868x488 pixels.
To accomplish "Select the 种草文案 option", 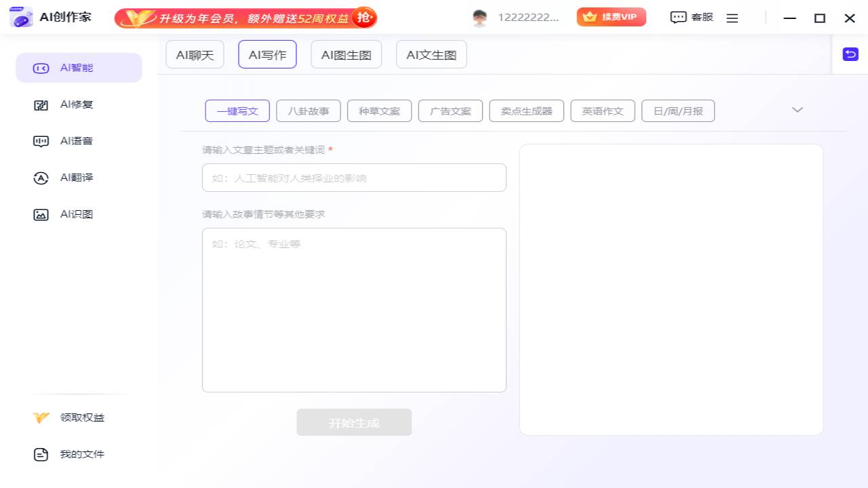I will 379,110.
